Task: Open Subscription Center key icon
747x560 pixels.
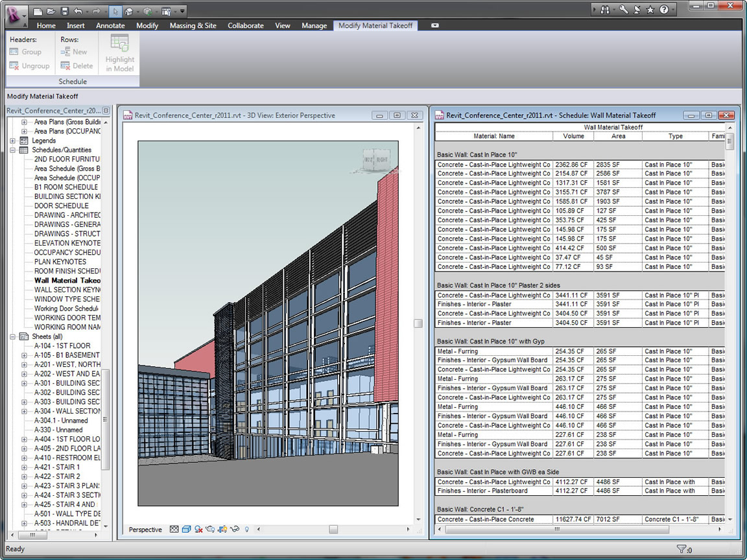Action: coord(623,10)
